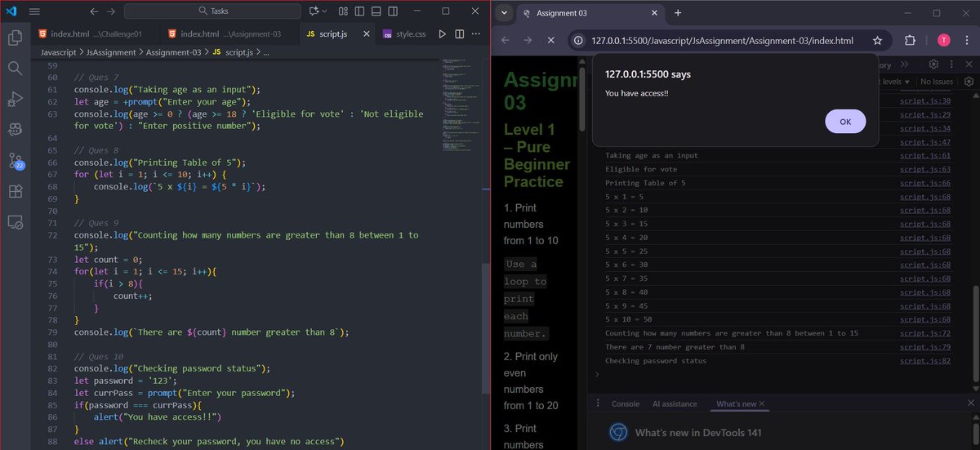
Task: Stop loading the page in Chrome
Action: click(550, 40)
